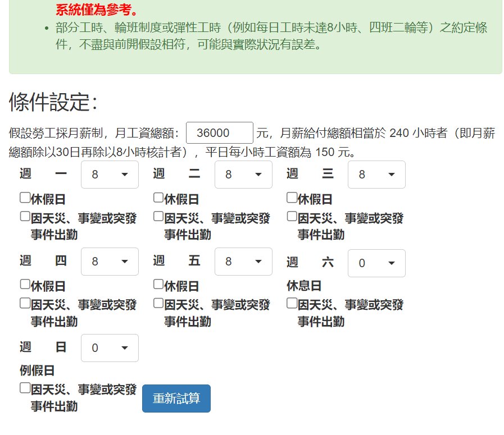Enable 因天災、事變或突發事件出勤 under 週六
Screen dimensions: 504x435
292,303
